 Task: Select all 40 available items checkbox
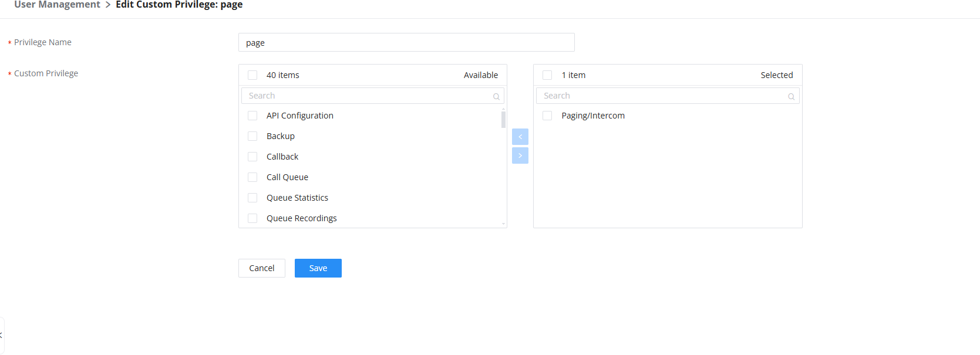pos(252,75)
